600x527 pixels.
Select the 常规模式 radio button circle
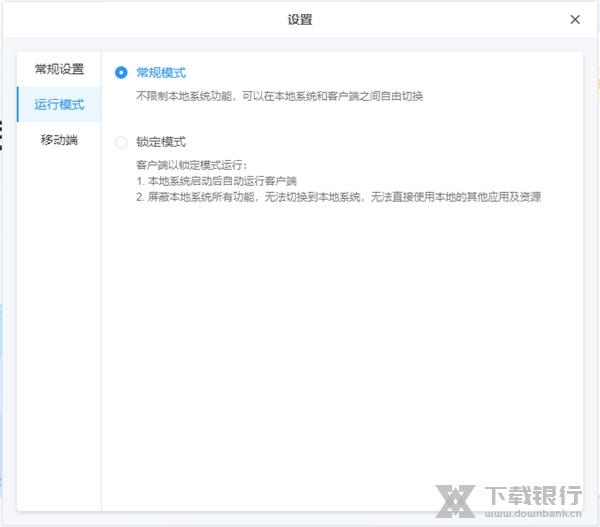pyautogui.click(x=122, y=73)
